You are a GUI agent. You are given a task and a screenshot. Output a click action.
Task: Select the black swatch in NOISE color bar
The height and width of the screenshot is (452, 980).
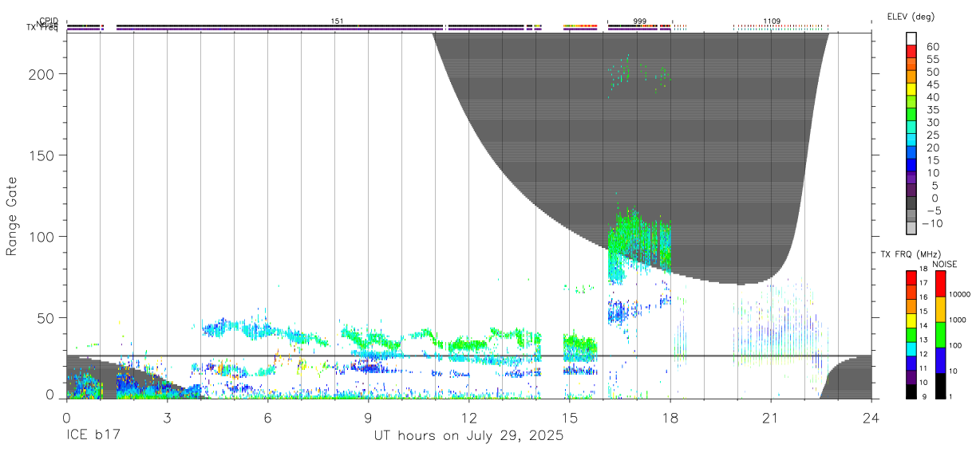pyautogui.click(x=940, y=386)
